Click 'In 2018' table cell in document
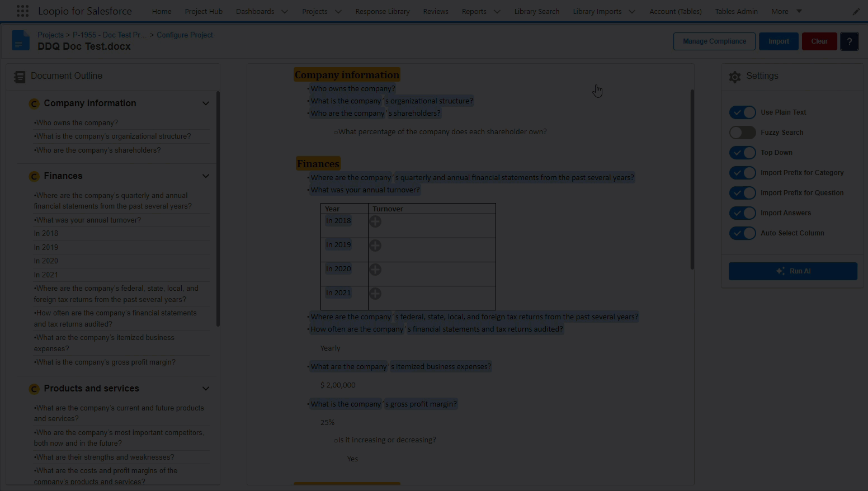This screenshot has height=491, width=868. 338,221
